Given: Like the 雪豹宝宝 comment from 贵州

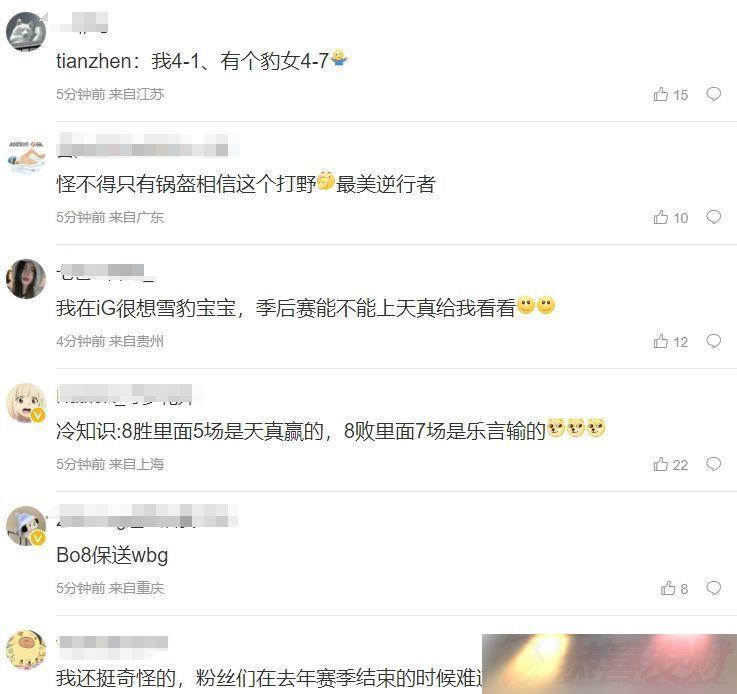Looking at the screenshot, I should click(670, 342).
